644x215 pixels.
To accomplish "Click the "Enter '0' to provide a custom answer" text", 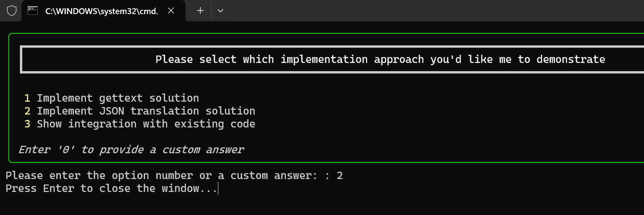I will [131, 150].
